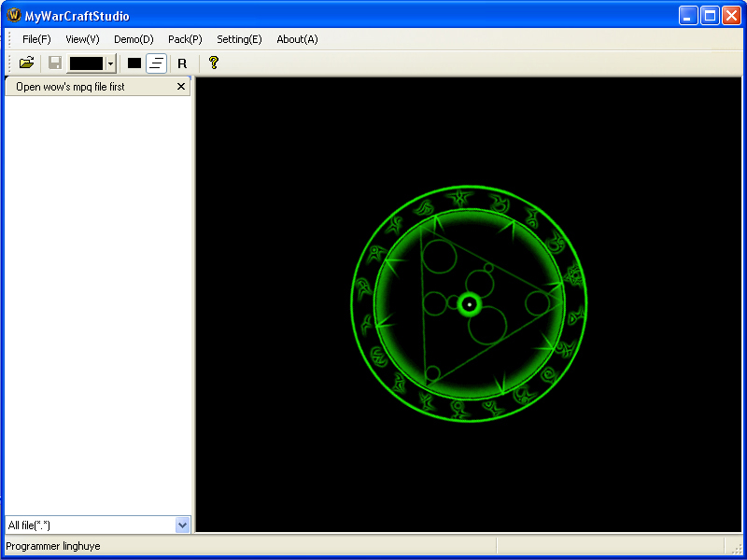Screen dimensions: 747x560
Task: Expand the toolbar color picker dropdown arrow
Action: point(110,63)
